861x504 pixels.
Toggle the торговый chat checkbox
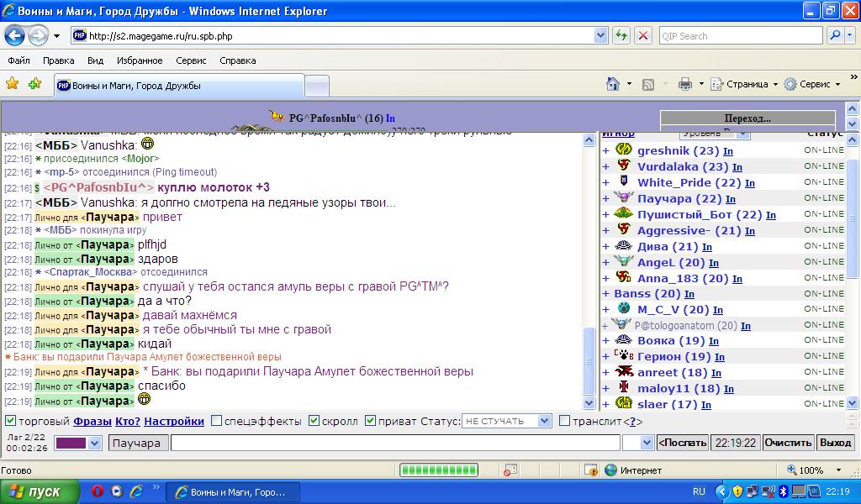click(10, 421)
